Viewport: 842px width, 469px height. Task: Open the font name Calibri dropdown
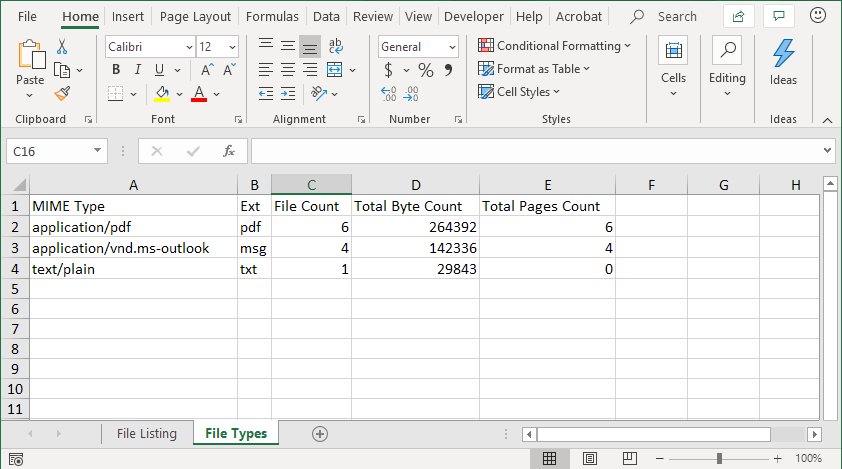pos(189,47)
